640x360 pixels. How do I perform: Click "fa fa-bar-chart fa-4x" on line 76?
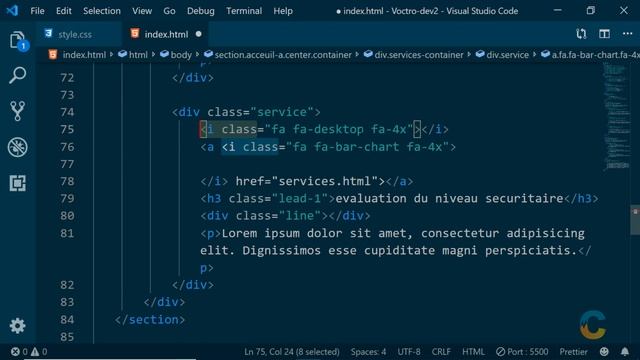point(367,147)
